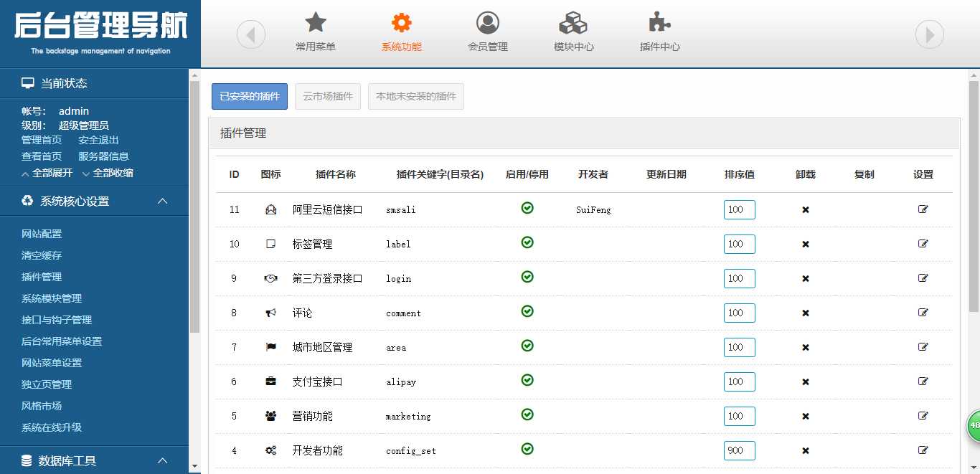Screen dimensions: 980x474
Task: Toggle enable status of 城市地区管理
Action: pos(527,346)
